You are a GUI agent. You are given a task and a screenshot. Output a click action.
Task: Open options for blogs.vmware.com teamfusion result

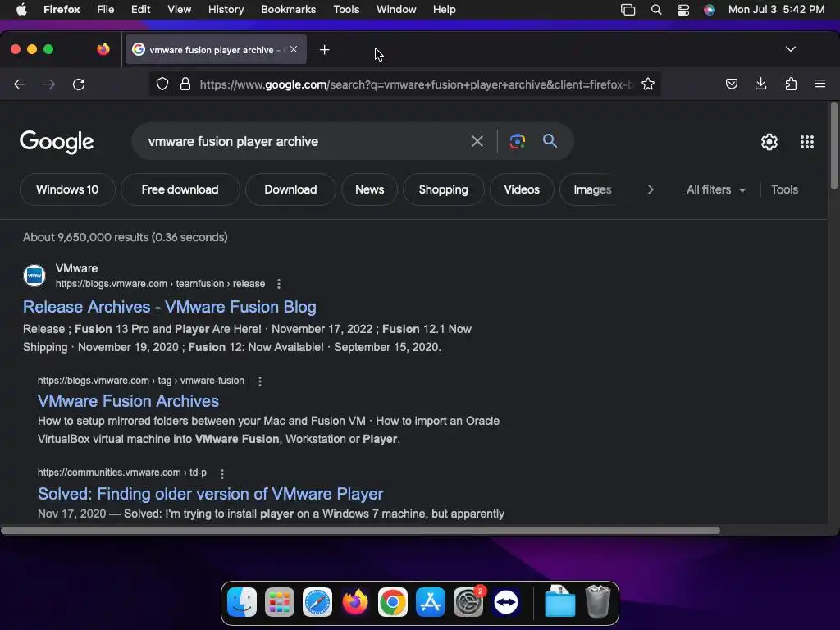click(279, 284)
